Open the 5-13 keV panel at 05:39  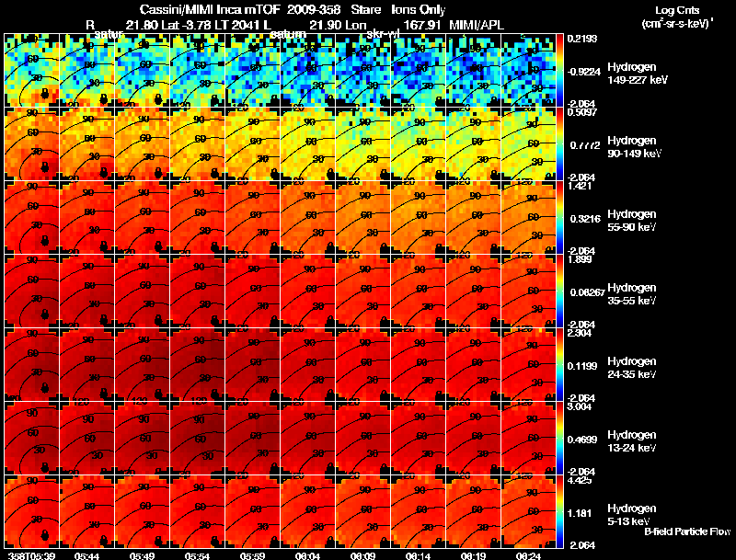[x=32, y=512]
